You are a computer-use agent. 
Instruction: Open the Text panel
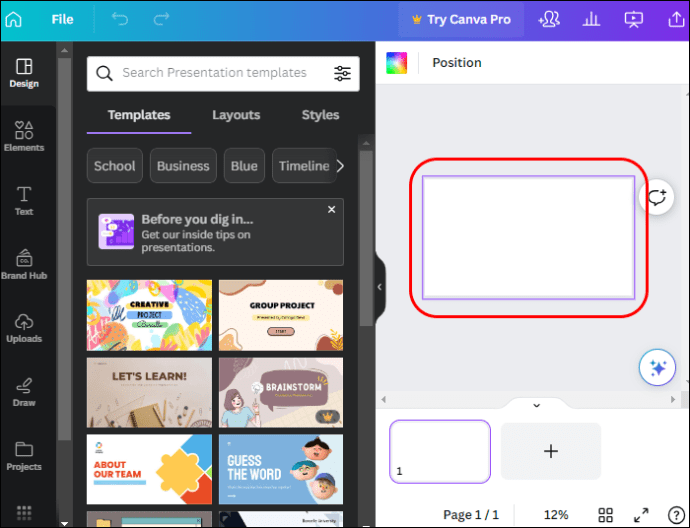click(24, 201)
